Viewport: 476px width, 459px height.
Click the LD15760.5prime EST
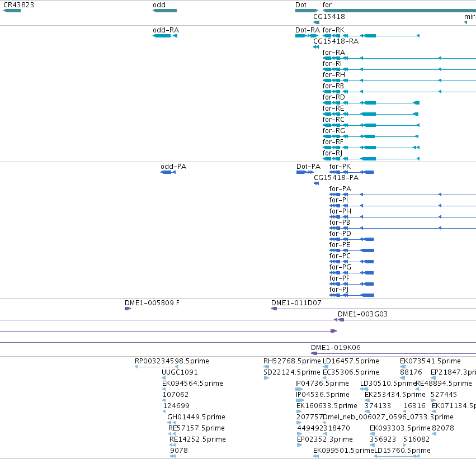(397, 456)
